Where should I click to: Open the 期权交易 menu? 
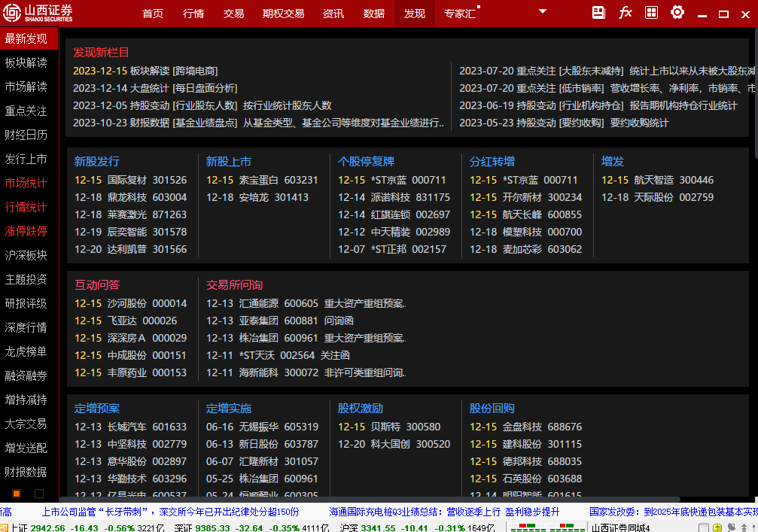point(283,14)
